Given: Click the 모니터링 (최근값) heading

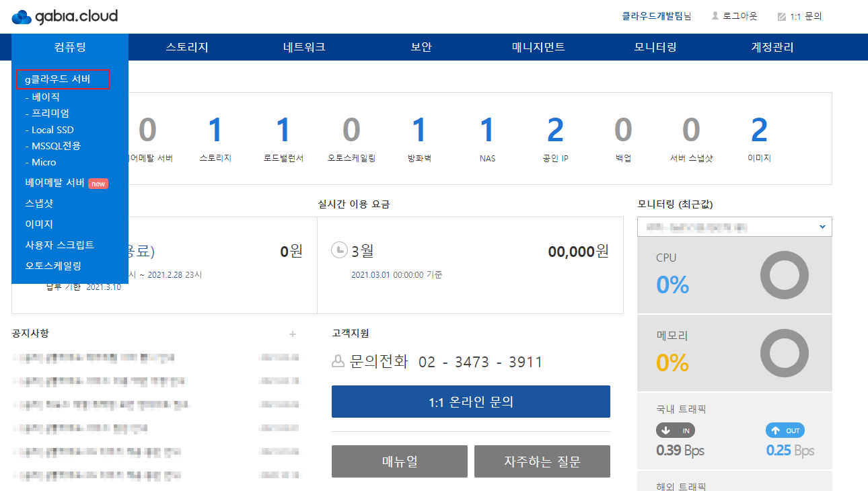Looking at the screenshot, I should pyautogui.click(x=675, y=204).
